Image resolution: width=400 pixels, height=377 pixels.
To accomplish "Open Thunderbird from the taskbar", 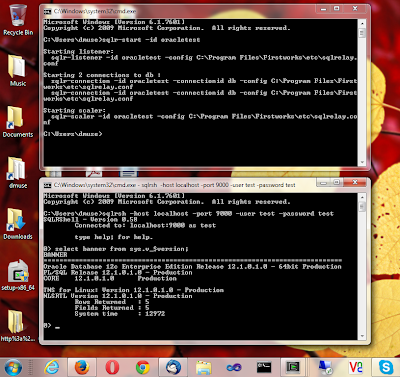I will [174, 368].
